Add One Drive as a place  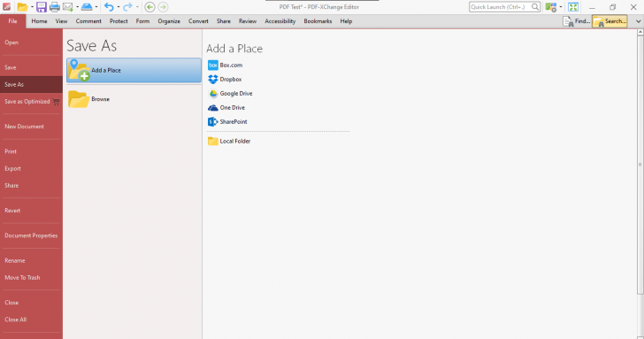226,108
